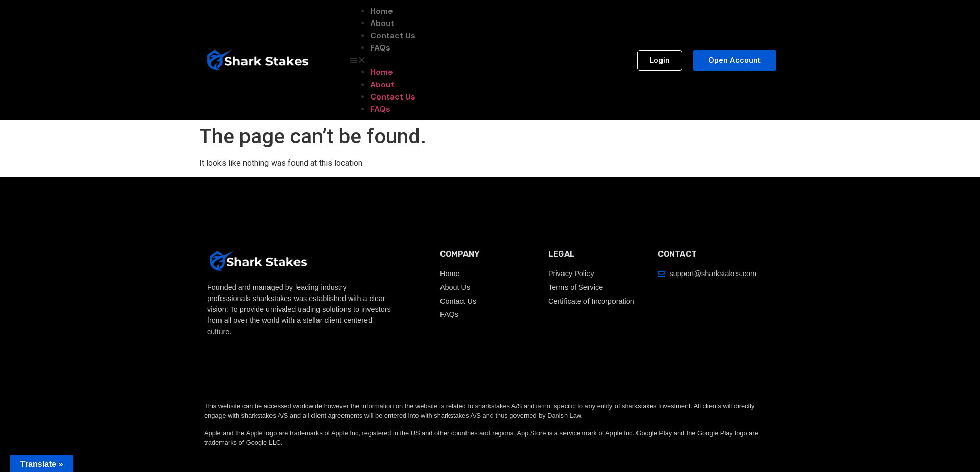Open the hamburger navigation menu icon
Viewport: 980px width, 472px height.
353,60
